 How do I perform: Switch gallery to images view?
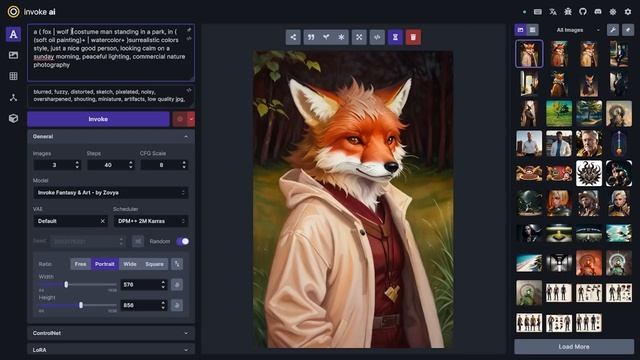coord(520,30)
